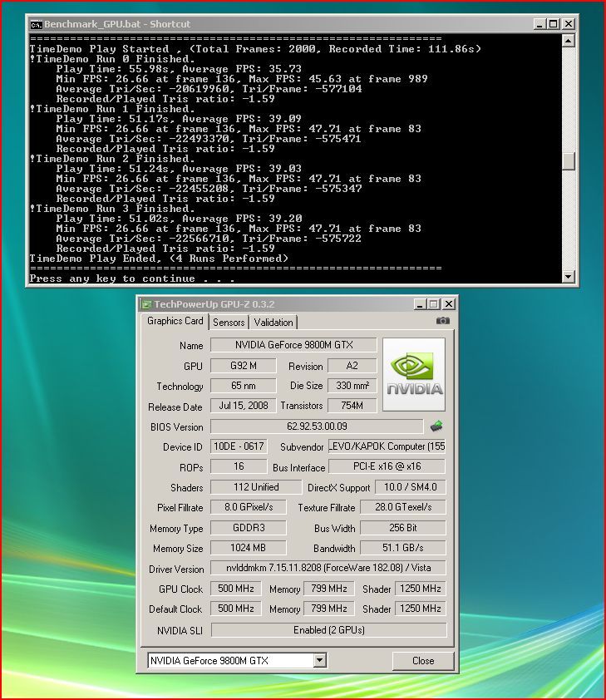
Task: Click the console scrollbar down arrow
Action: pyautogui.click(x=568, y=276)
